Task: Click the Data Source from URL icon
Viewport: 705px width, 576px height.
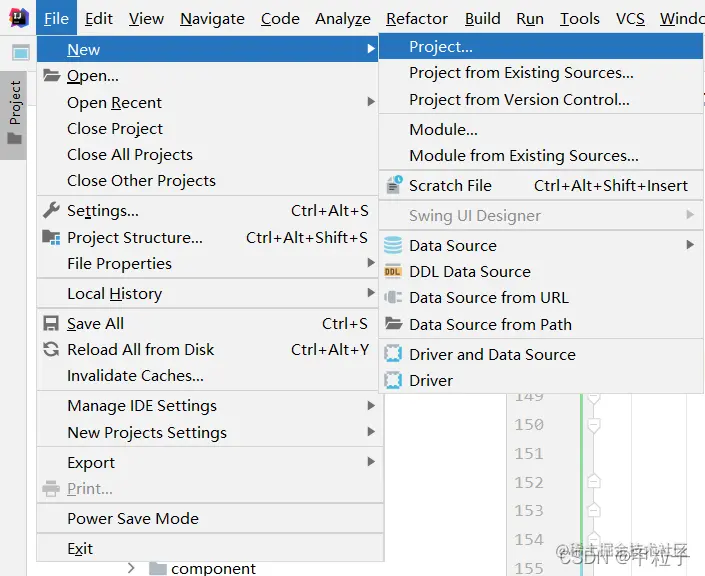Action: (393, 297)
